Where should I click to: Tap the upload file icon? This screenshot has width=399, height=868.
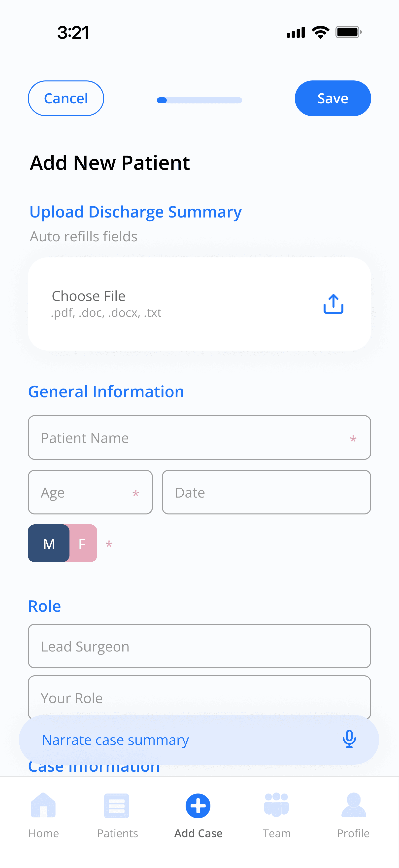click(x=333, y=304)
